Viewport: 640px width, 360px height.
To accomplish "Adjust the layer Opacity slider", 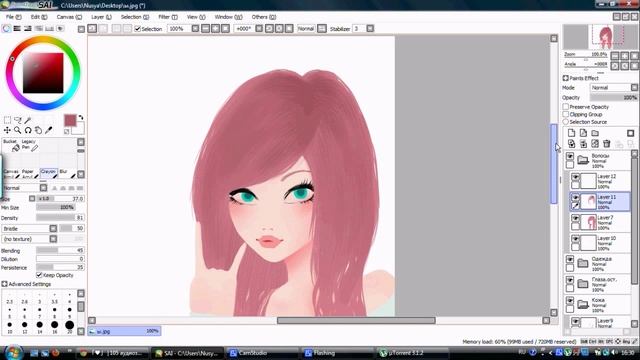I will (613, 98).
